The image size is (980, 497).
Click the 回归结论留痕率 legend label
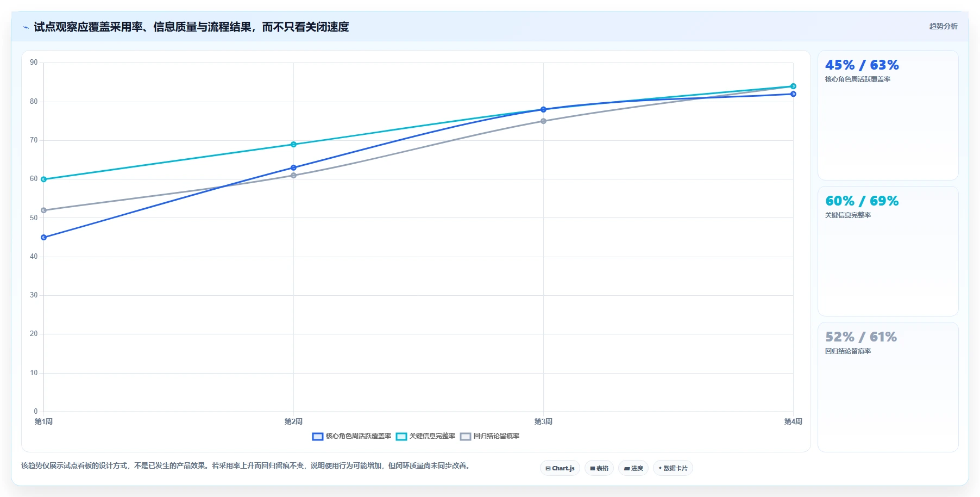pos(497,436)
